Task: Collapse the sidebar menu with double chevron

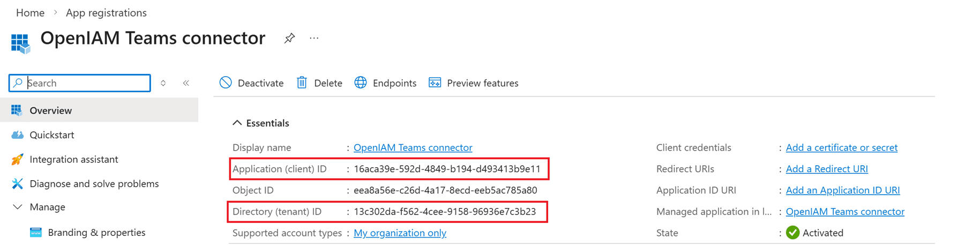Action: click(186, 83)
